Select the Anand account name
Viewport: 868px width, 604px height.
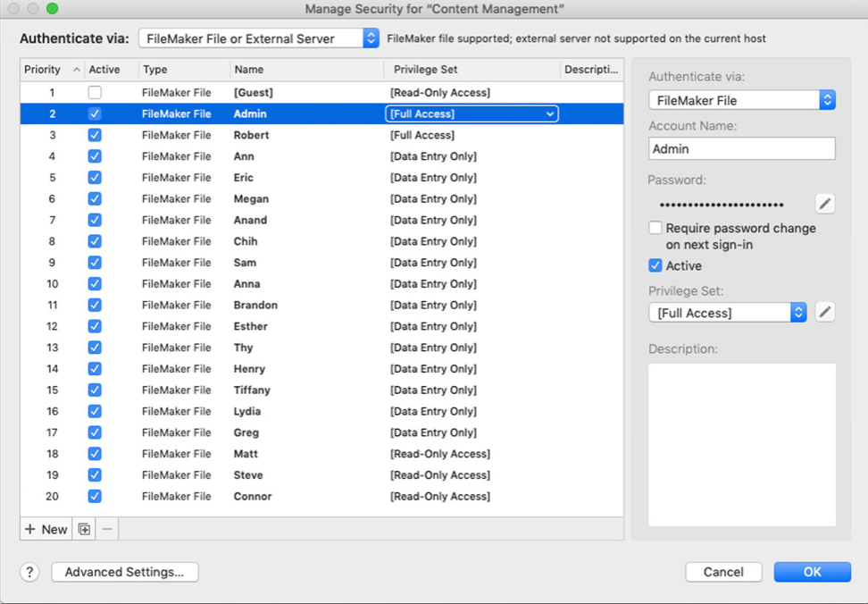pos(250,221)
